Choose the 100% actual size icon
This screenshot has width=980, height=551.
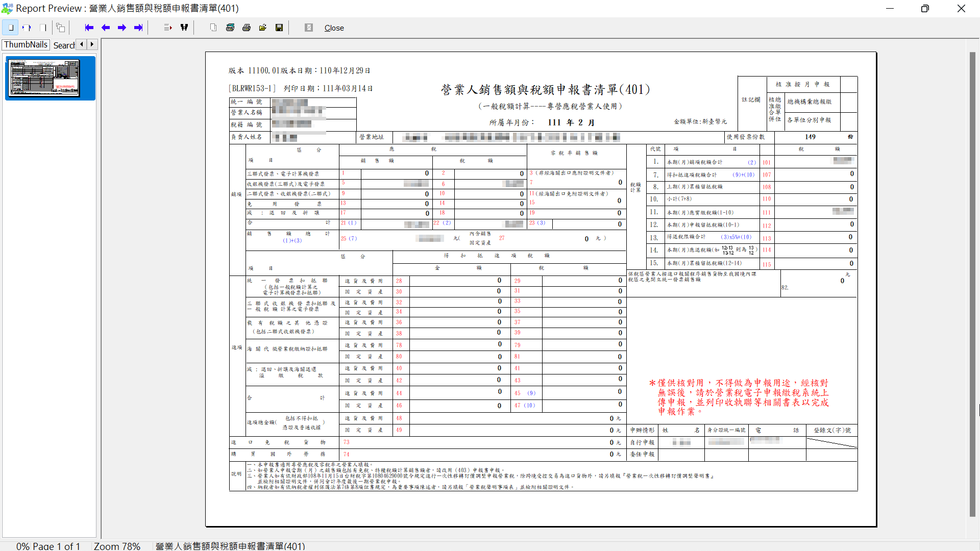click(x=43, y=28)
